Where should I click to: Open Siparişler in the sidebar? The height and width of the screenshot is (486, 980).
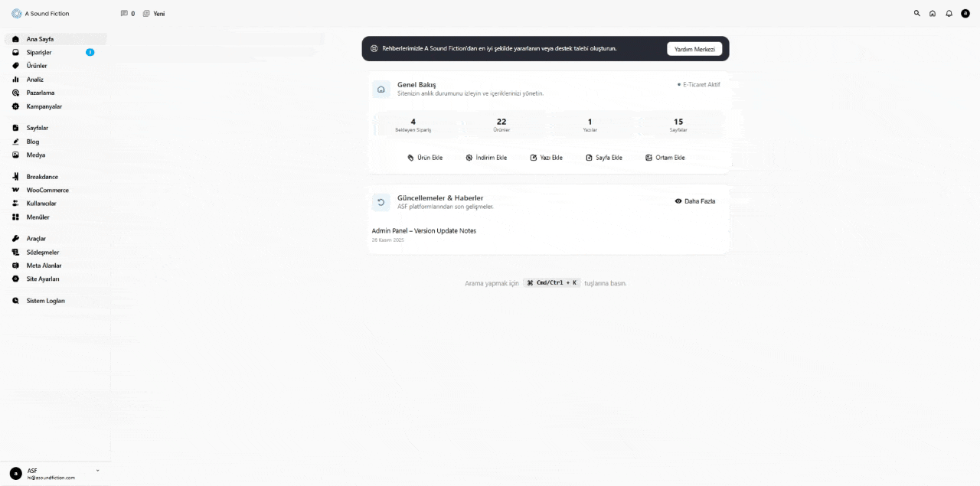point(39,52)
